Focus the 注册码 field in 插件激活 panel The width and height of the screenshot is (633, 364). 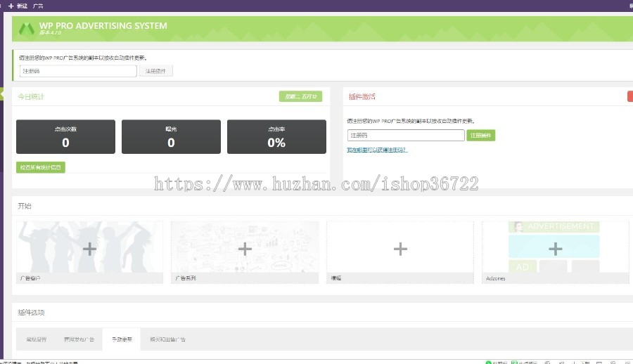pyautogui.click(x=406, y=135)
